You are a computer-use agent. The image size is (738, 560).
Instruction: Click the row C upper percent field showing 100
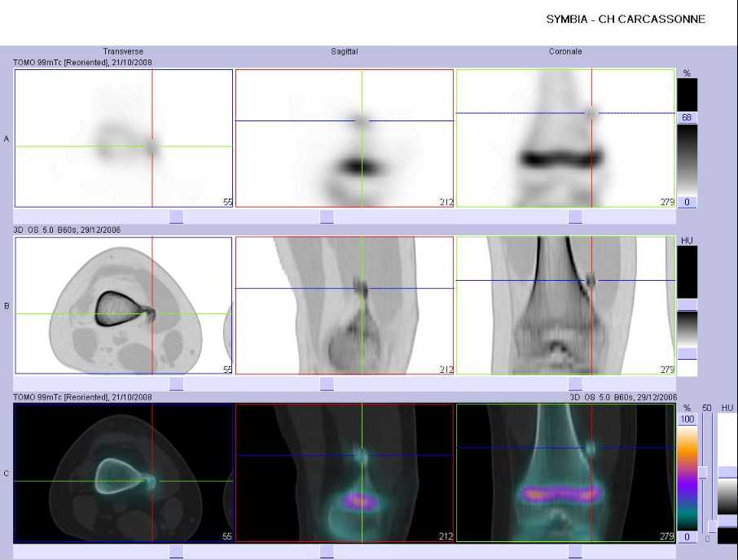coord(687,419)
